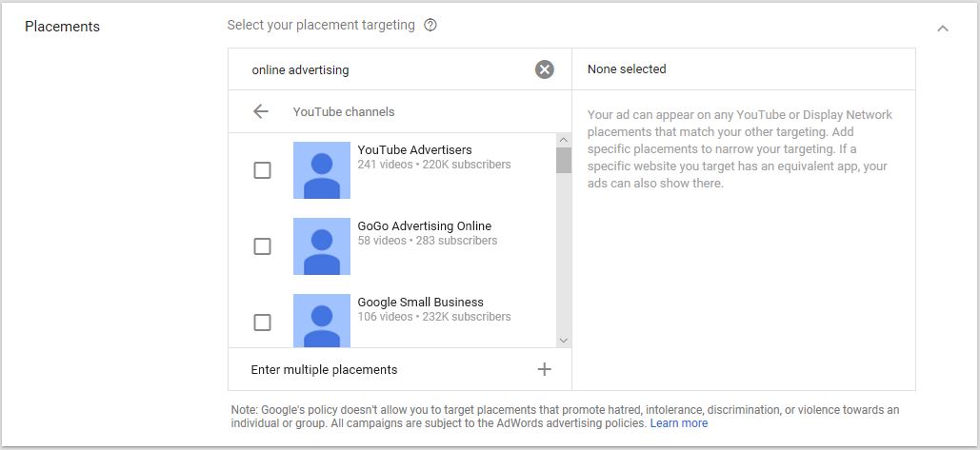Tick the YouTube Advertisers checkbox

click(263, 170)
